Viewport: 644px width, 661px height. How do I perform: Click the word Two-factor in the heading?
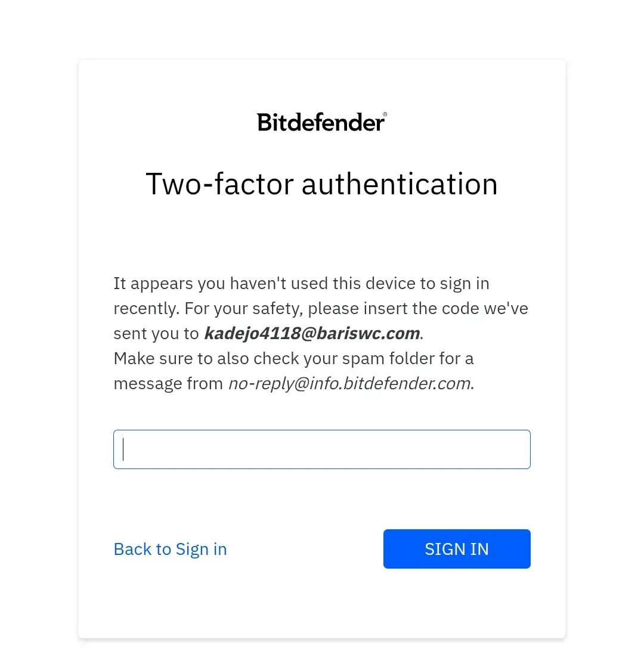[x=219, y=184]
